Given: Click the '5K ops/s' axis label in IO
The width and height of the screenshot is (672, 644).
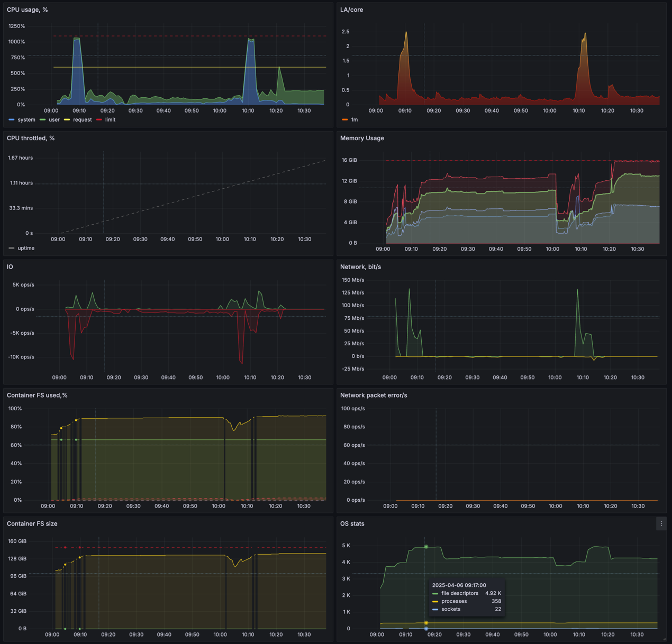Looking at the screenshot, I should coord(23,284).
